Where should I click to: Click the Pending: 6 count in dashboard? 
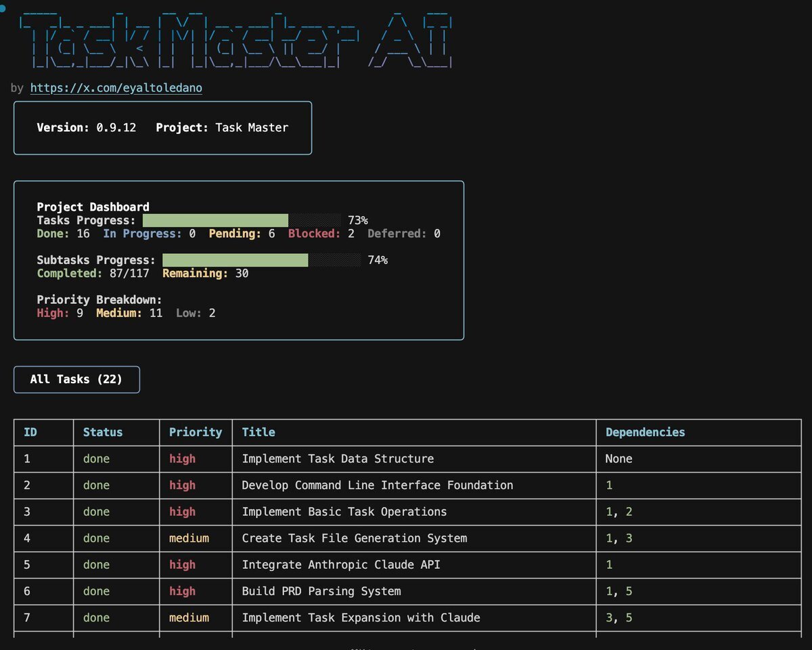[x=242, y=234]
